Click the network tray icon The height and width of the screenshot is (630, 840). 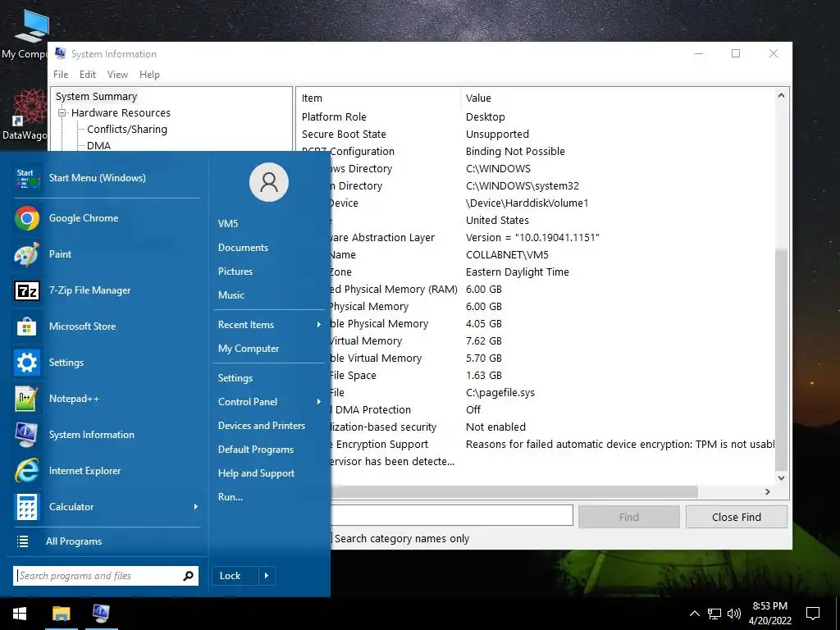pyautogui.click(x=714, y=614)
